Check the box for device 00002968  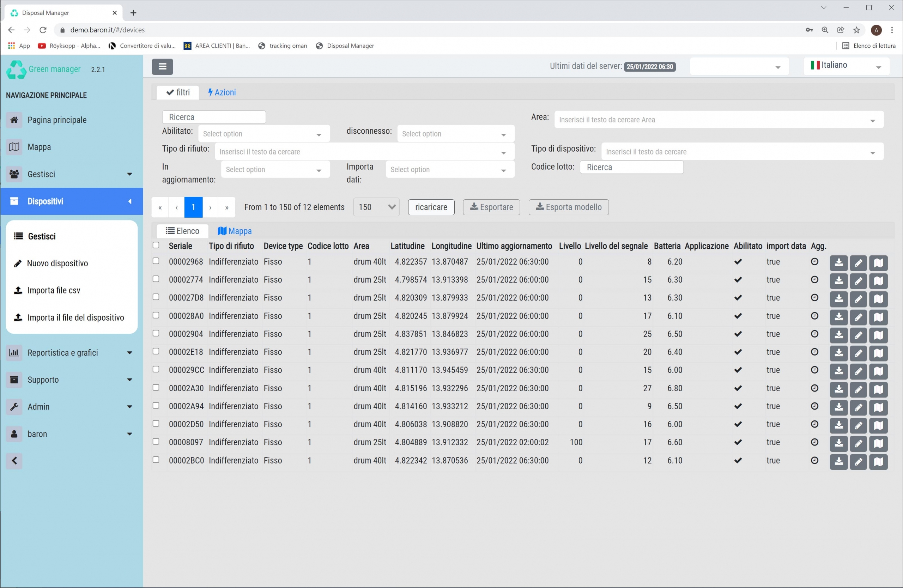click(x=156, y=261)
